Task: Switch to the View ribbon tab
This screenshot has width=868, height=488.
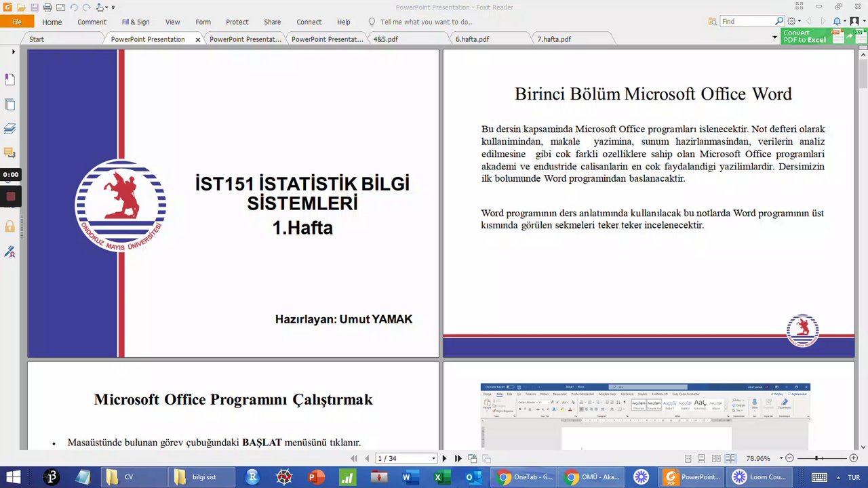Action: tap(172, 22)
